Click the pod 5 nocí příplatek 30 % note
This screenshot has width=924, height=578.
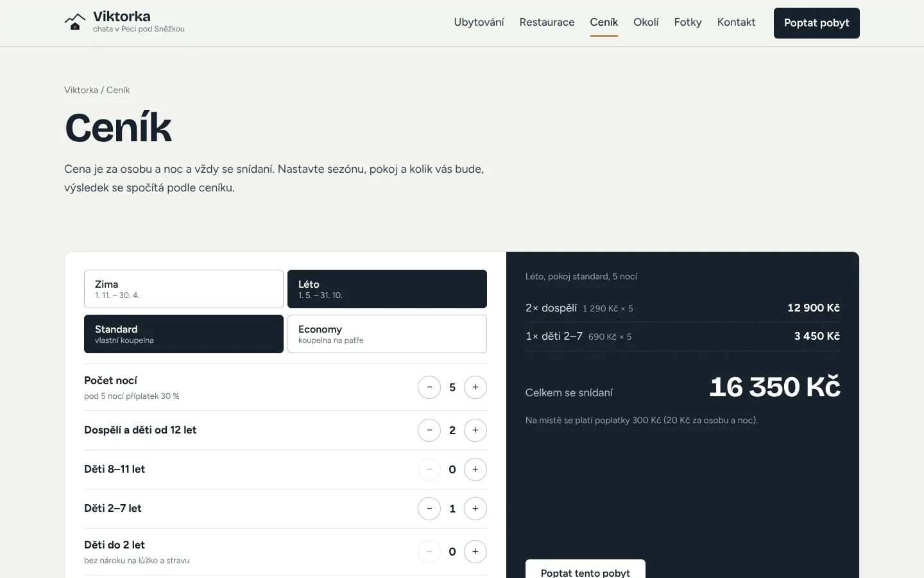coord(132,396)
